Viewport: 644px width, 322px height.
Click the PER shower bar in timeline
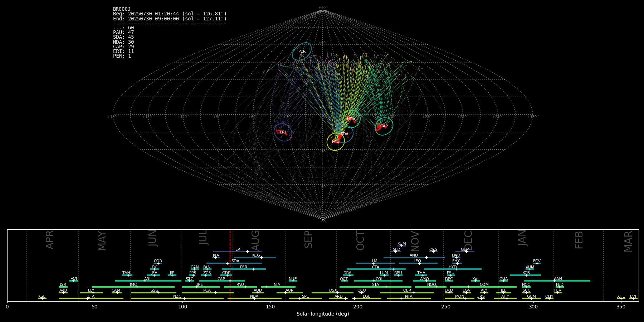coord(244,269)
